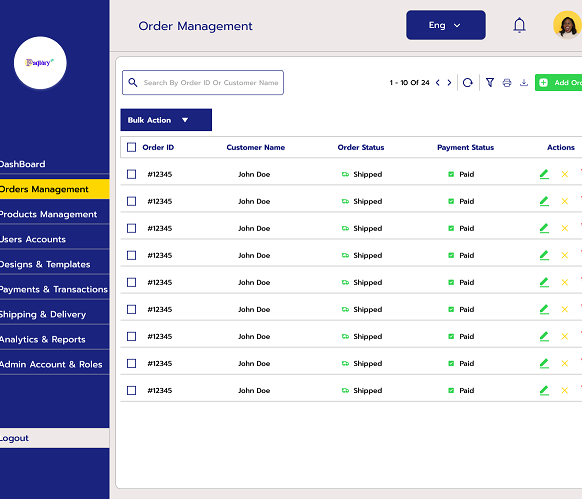Download the orders list
The image size is (582, 499).
[x=524, y=82]
